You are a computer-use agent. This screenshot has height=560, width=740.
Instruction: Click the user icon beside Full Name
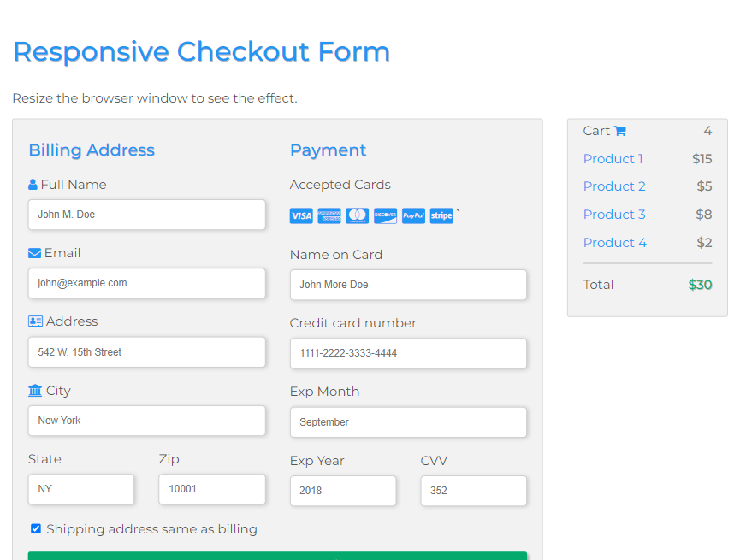pyautogui.click(x=33, y=185)
